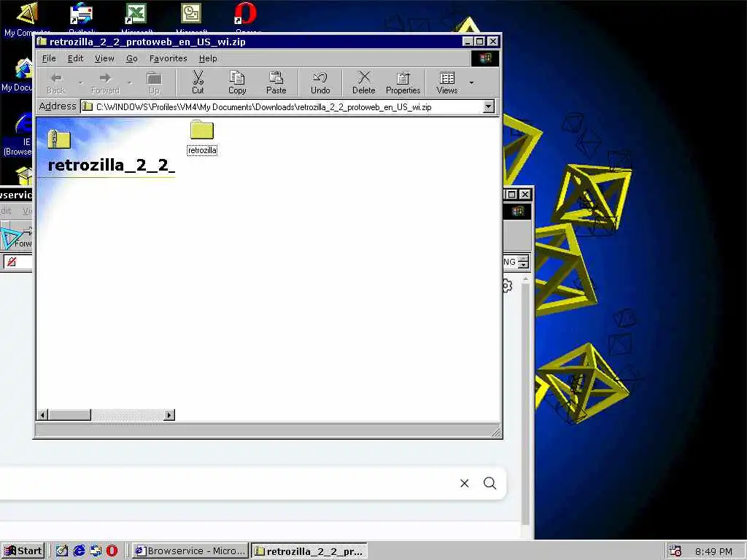Viewport: 747px width, 560px height.
Task: Click the retrozilla_2_2_ heading text
Action: [112, 165]
